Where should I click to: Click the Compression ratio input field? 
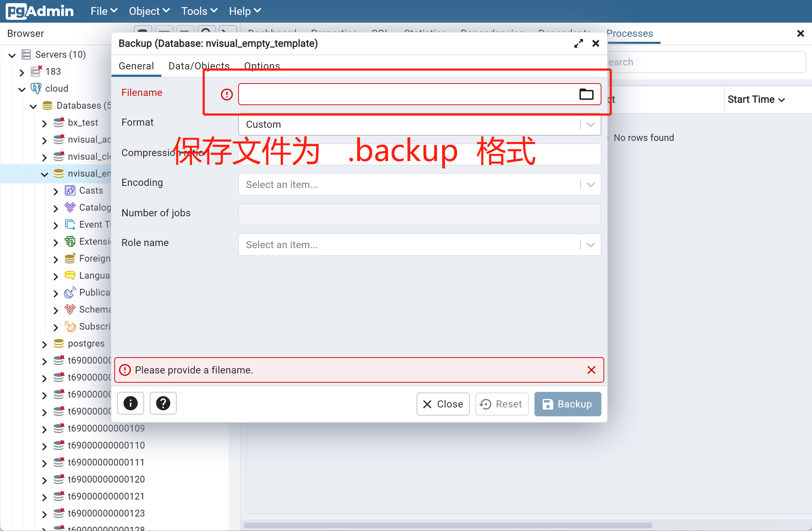419,154
